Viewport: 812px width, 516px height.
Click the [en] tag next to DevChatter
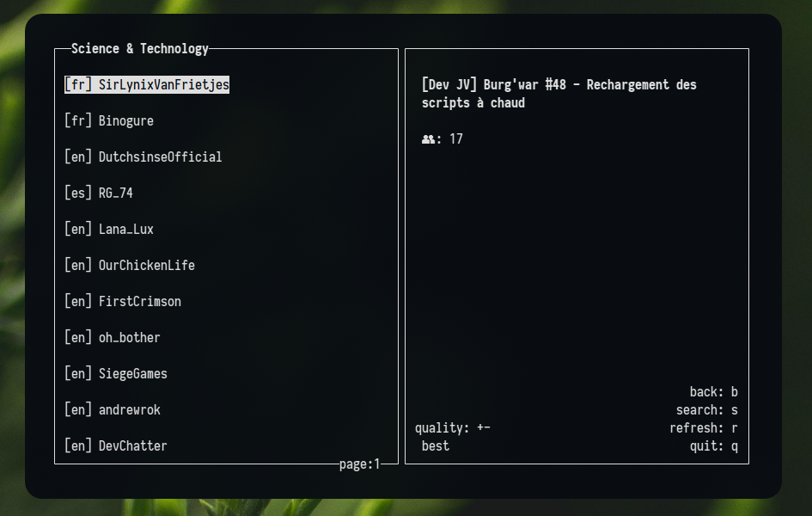76,445
